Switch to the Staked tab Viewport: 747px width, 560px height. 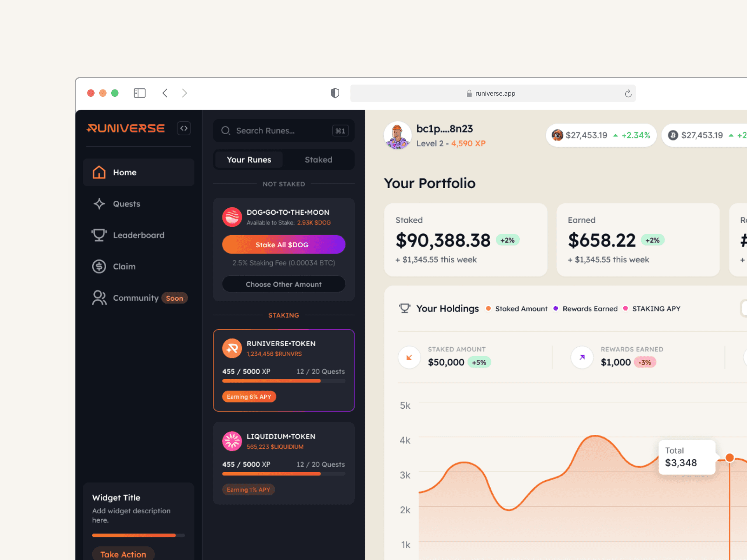click(318, 160)
